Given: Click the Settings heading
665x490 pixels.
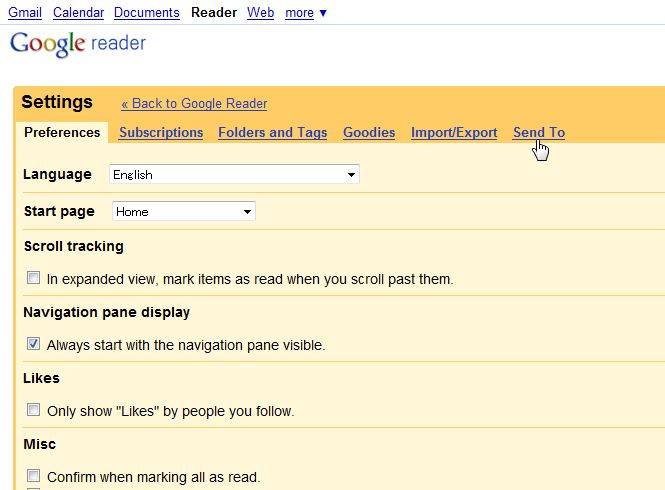Looking at the screenshot, I should (x=57, y=102).
